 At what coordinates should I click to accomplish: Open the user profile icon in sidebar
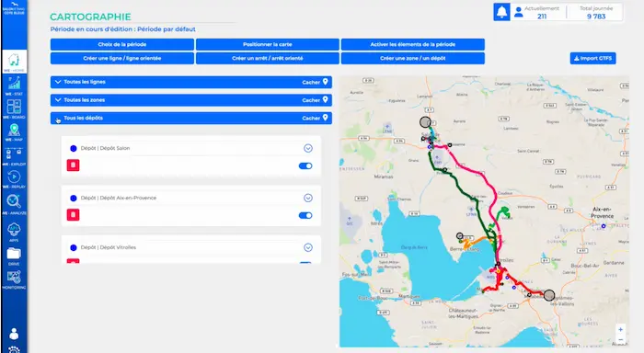click(14, 334)
